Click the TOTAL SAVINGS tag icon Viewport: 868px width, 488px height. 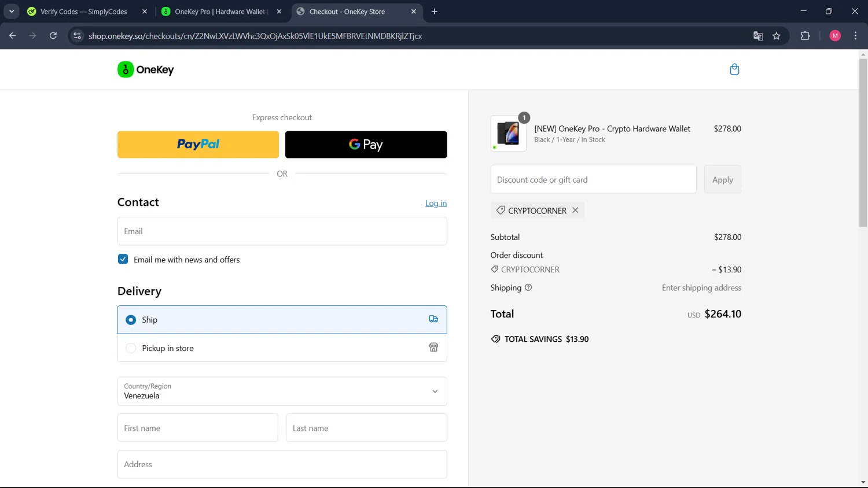495,339
